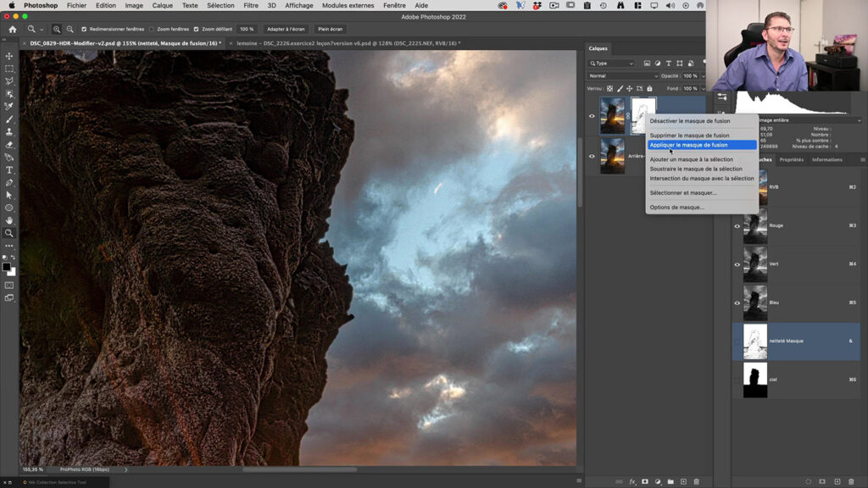This screenshot has height=488, width=868.
Task: Select the Pen tool
Action: (x=9, y=184)
